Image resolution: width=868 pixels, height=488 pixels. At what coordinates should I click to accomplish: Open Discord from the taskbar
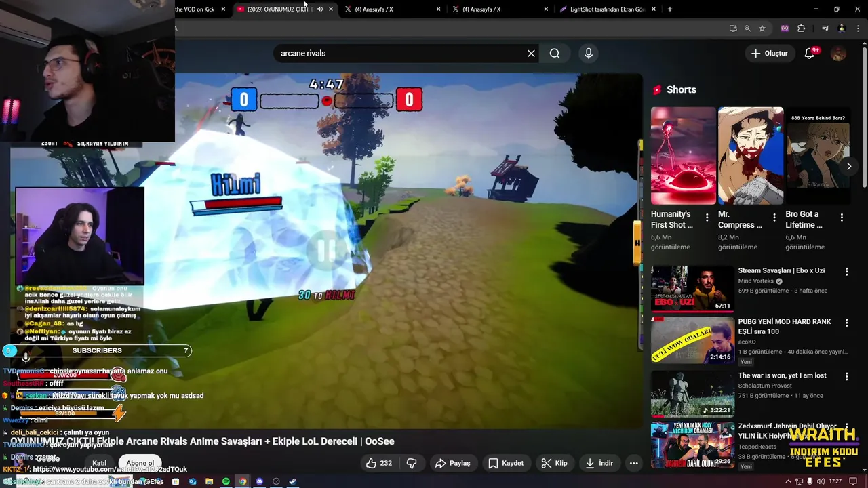(x=259, y=481)
